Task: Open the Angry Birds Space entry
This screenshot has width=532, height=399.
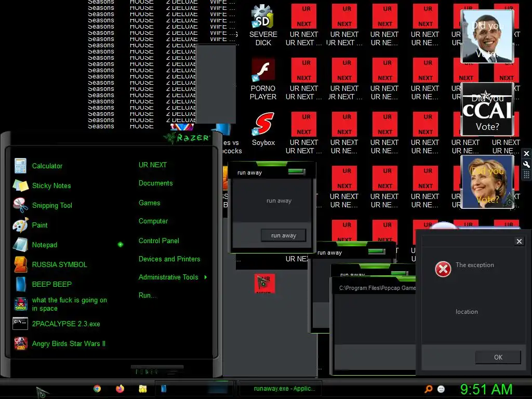Action: (x=69, y=304)
